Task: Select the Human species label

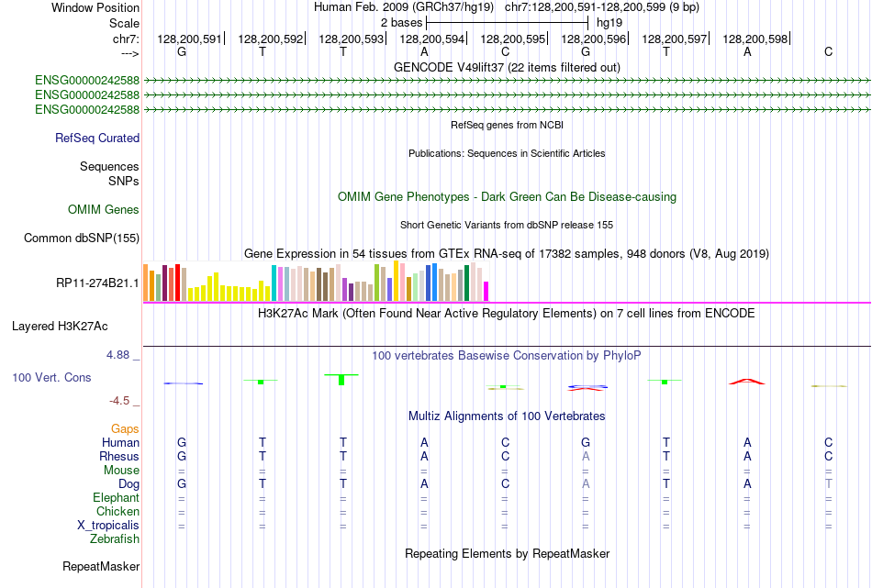Action: (x=120, y=442)
